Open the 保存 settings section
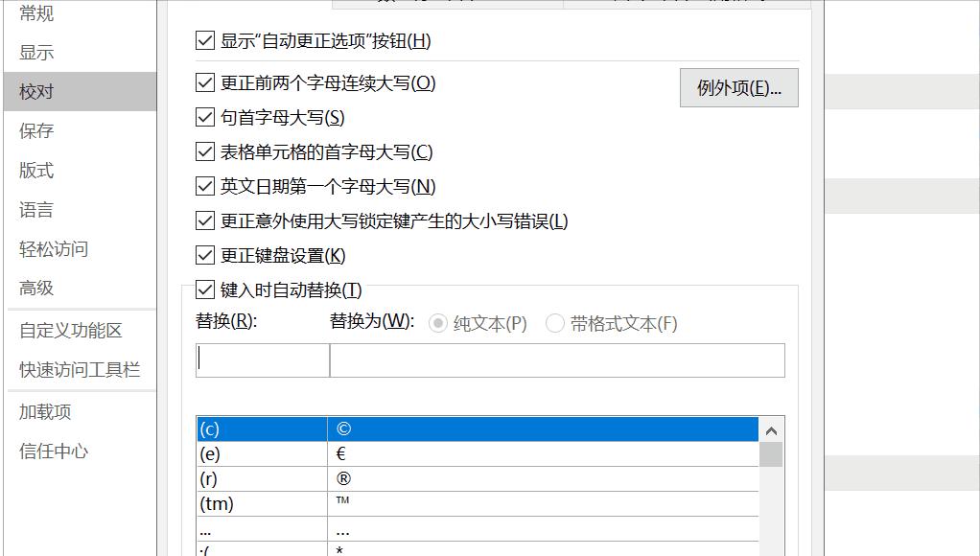The width and height of the screenshot is (980, 556). (36, 130)
